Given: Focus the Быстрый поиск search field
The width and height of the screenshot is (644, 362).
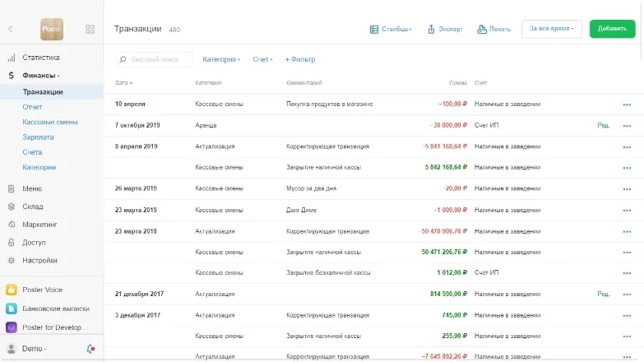Looking at the screenshot, I should pos(154,59).
